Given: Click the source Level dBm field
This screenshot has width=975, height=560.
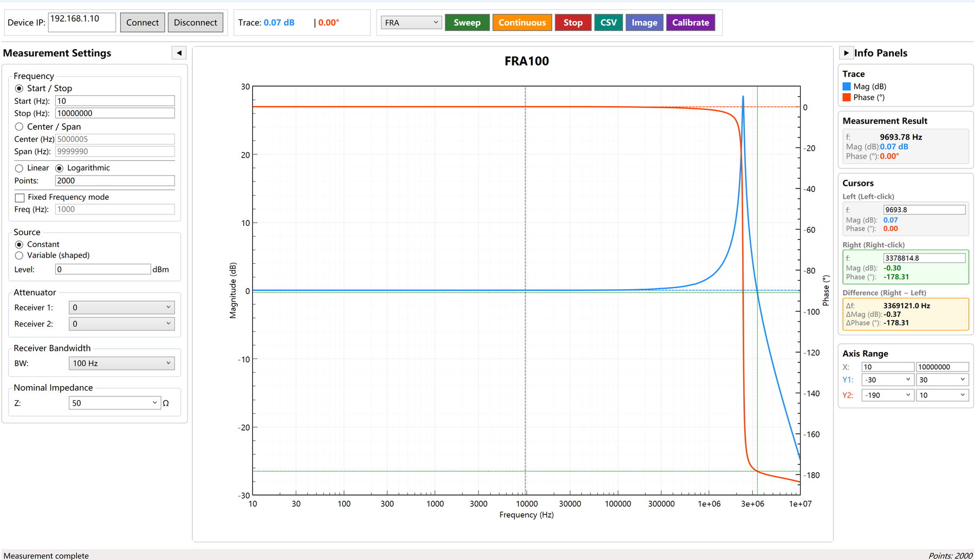Looking at the screenshot, I should 103,269.
